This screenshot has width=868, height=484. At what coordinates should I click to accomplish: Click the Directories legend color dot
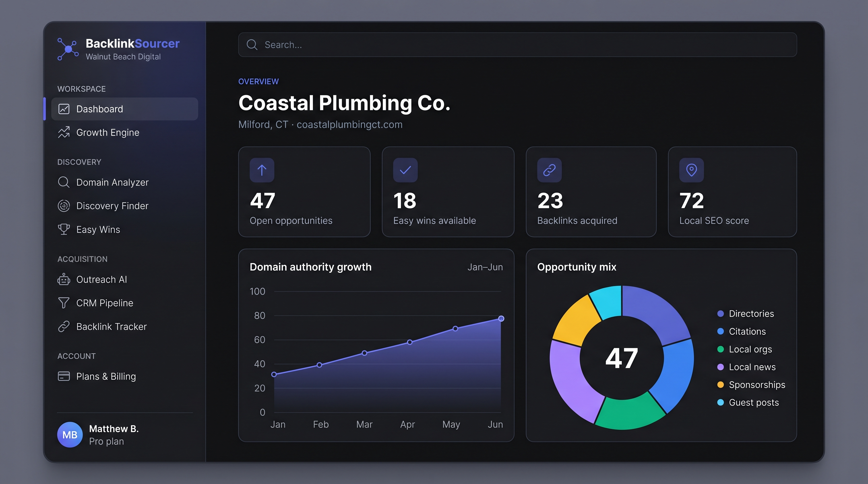pos(720,314)
